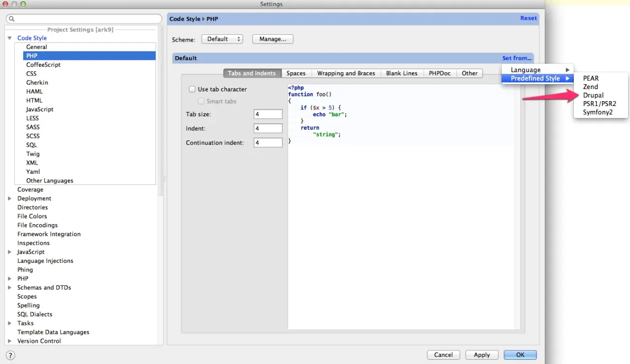Select HAML code style
This screenshot has height=364, width=630.
click(x=34, y=91)
